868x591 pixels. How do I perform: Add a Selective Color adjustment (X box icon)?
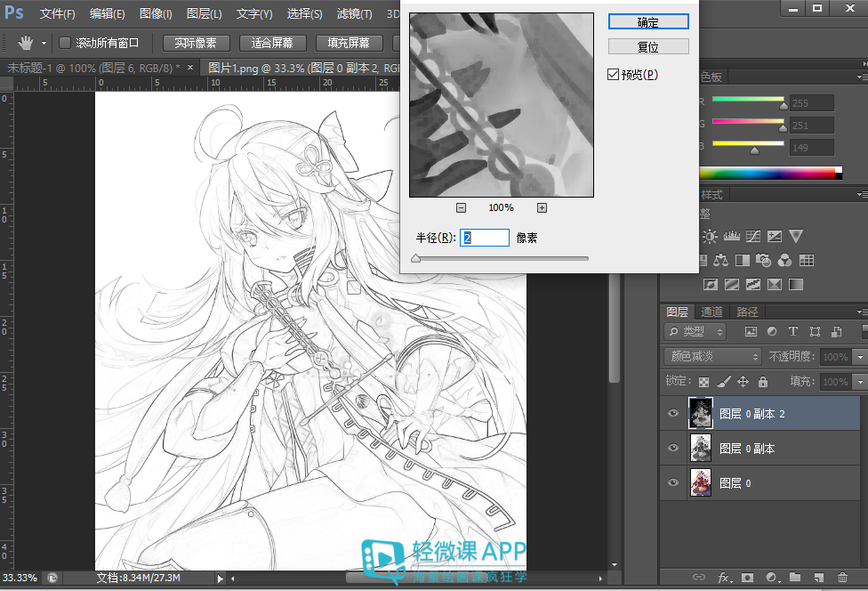tap(775, 284)
